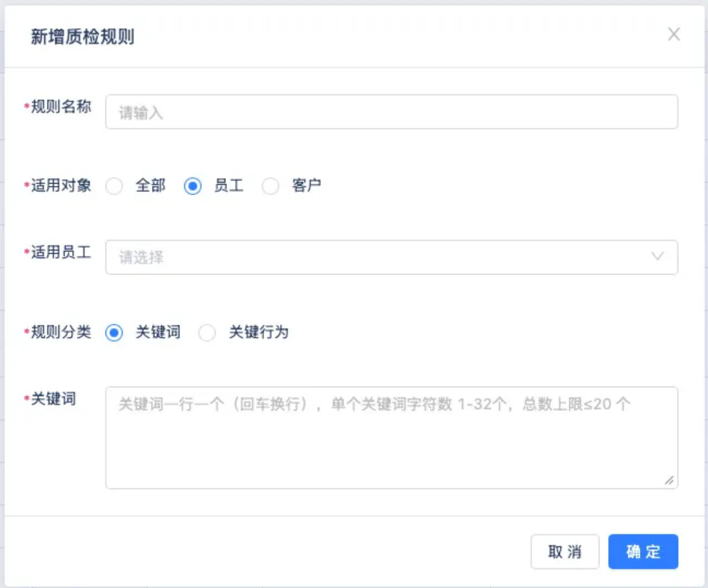
Task: Click the red asterisk beside 规则名称
Action: tap(26, 107)
